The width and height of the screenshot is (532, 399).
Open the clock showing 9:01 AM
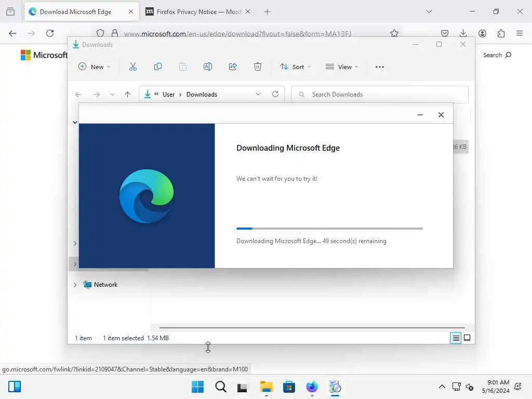click(496, 387)
